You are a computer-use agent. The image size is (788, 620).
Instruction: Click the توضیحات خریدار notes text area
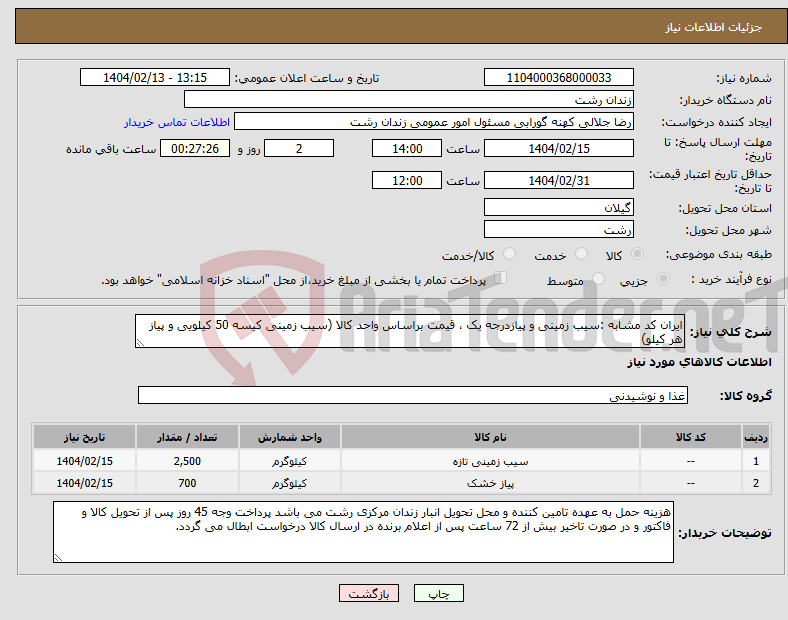363,532
